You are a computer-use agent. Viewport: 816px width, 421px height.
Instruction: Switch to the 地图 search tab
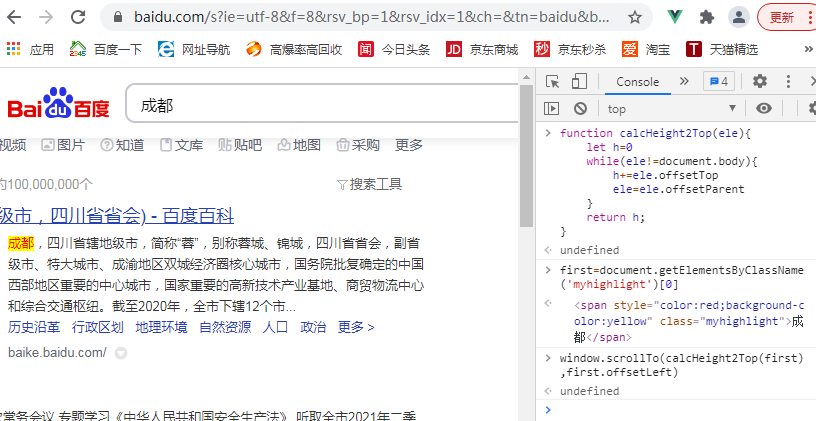(x=299, y=145)
